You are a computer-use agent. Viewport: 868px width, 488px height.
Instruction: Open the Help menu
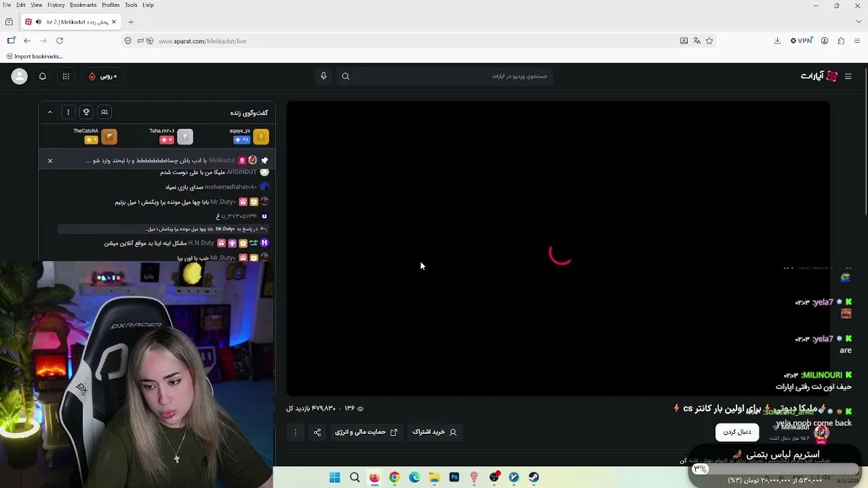[148, 5]
